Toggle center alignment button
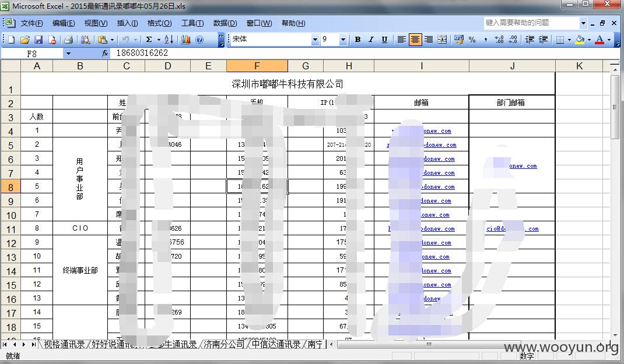This screenshot has width=624, height=364. pos(415,40)
